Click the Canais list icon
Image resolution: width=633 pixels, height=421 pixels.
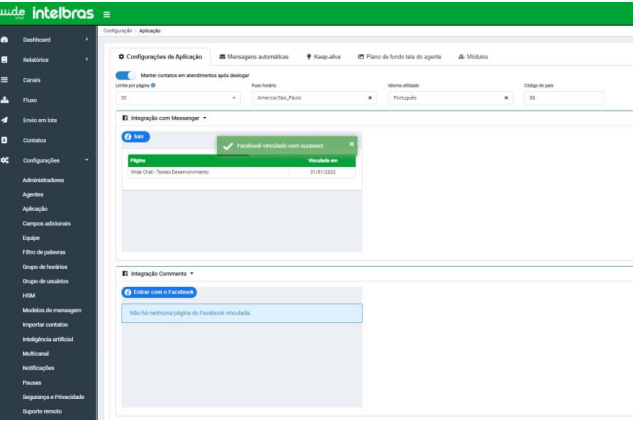coord(4,80)
